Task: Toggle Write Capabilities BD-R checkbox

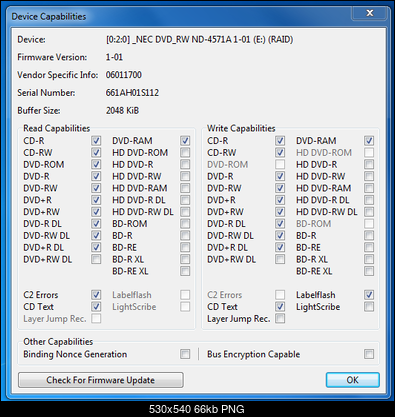Action: click(369, 236)
